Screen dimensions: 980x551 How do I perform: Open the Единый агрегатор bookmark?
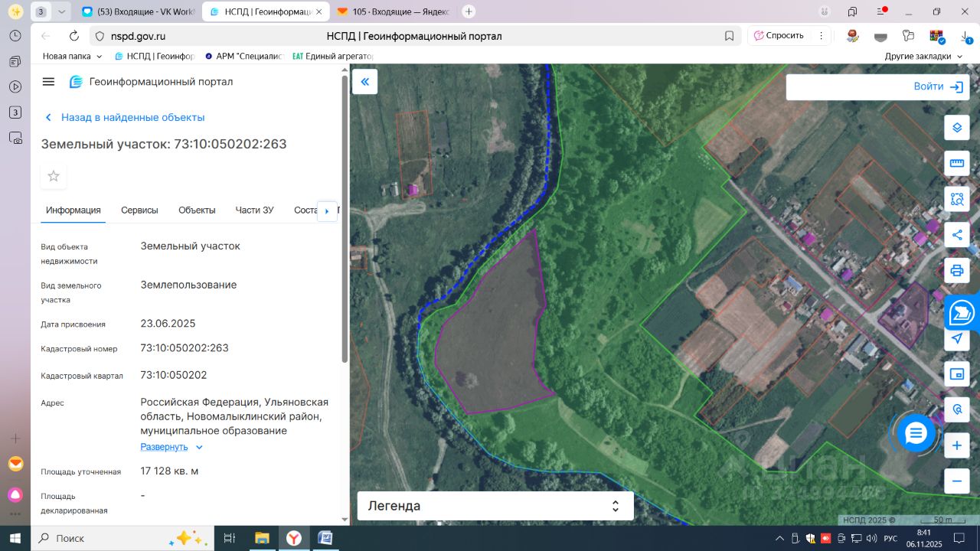click(x=332, y=57)
